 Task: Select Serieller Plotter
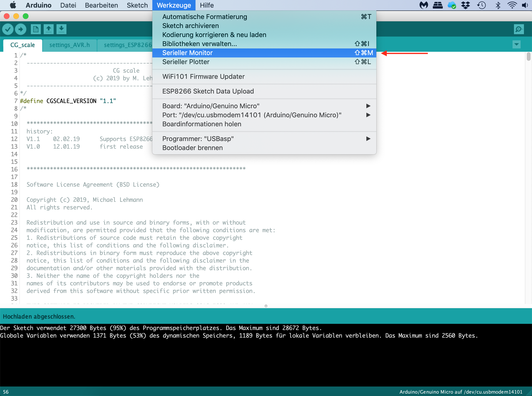[x=264, y=62]
